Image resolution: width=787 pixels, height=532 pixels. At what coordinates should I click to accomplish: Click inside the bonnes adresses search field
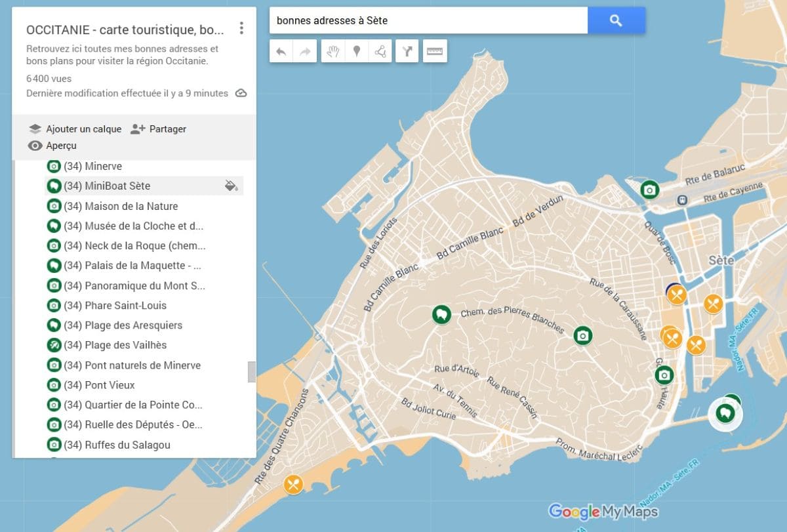[x=426, y=20]
